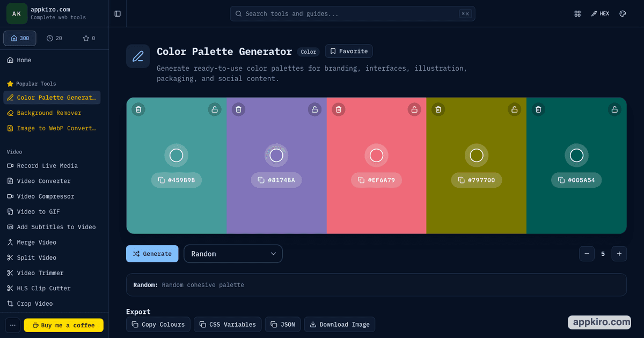The image size is (644, 338).
Task: Open HLS Clip Cutter tool
Action: click(52, 288)
